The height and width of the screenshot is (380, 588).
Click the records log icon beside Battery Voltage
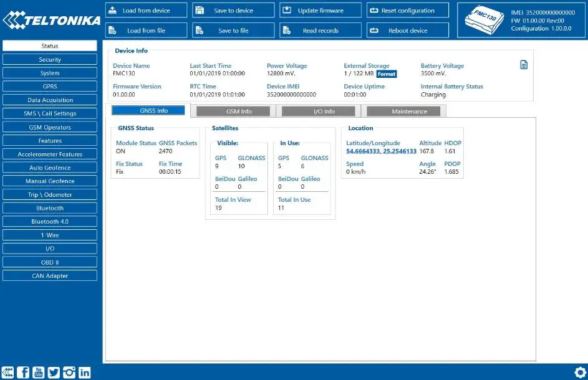point(524,64)
